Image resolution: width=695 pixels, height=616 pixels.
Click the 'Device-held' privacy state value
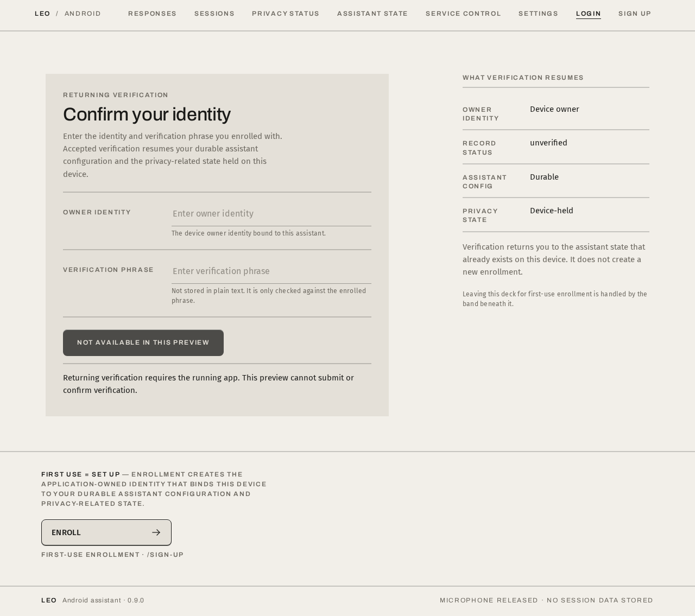[552, 211]
